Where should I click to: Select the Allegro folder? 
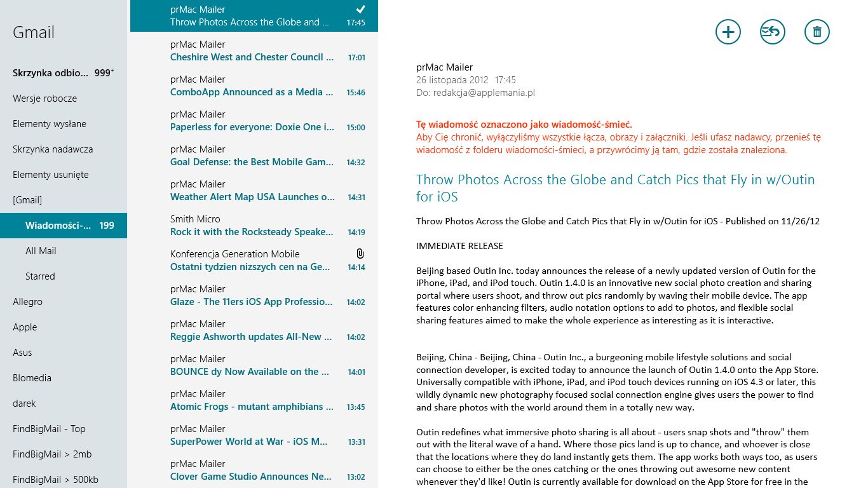click(x=64, y=302)
